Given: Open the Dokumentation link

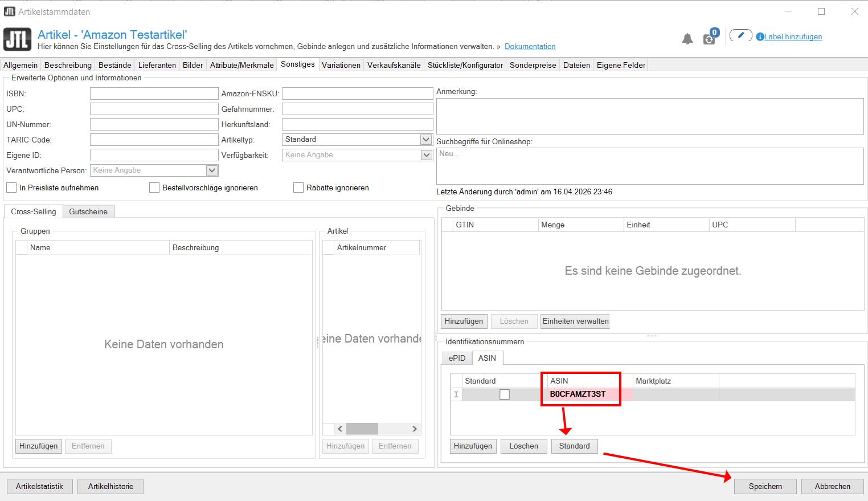Looking at the screenshot, I should click(x=530, y=46).
